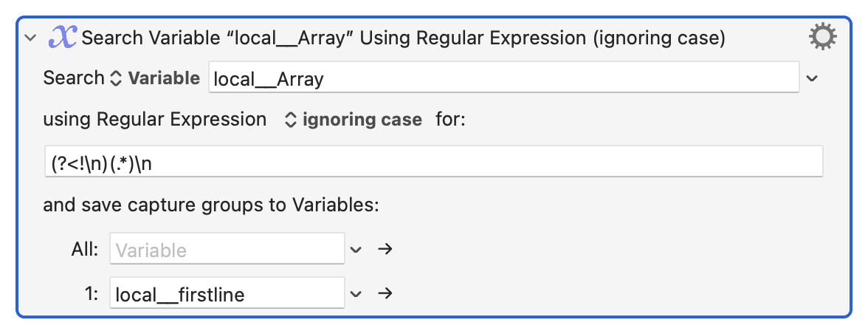Image resolution: width=868 pixels, height=334 pixels.
Task: Click the capture group 1 number label
Action: 92,293
